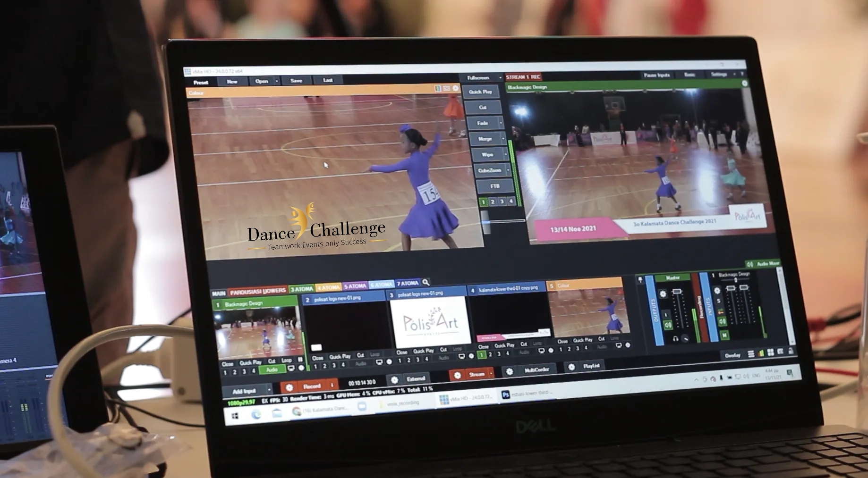Open the PlayList settings gear icon

(x=571, y=367)
